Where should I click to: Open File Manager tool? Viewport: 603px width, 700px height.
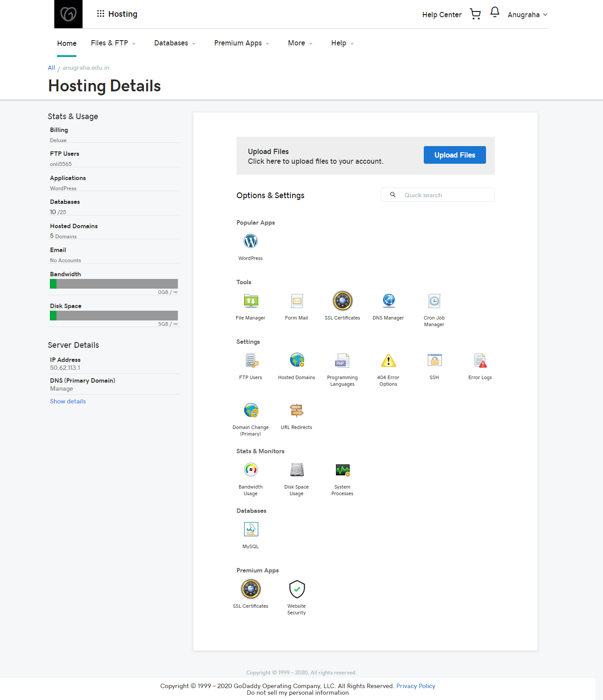pos(251,301)
